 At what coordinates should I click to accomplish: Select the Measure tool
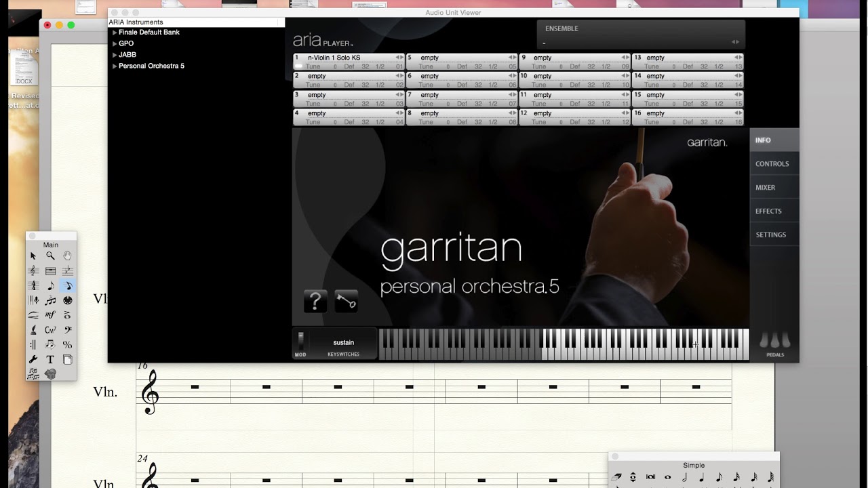(50, 270)
